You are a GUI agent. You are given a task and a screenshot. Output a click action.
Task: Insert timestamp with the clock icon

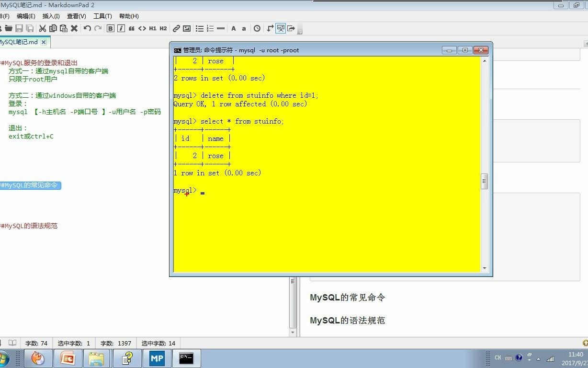point(257,28)
